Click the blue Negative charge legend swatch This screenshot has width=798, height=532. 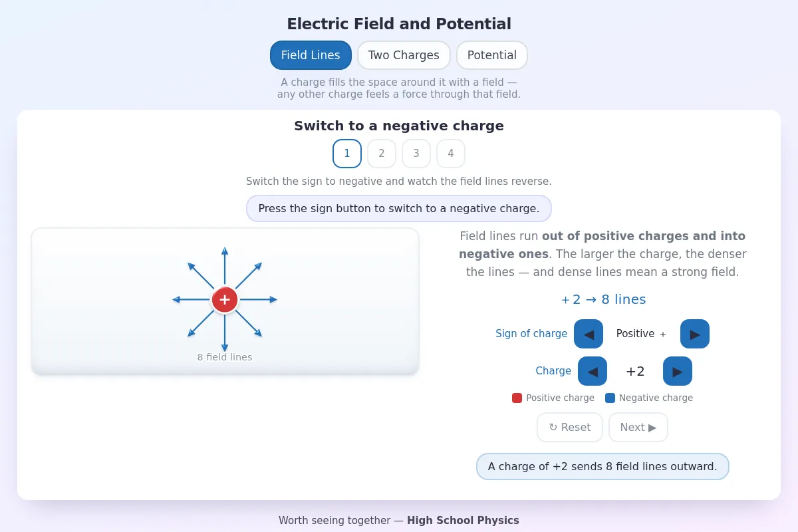pyautogui.click(x=610, y=398)
